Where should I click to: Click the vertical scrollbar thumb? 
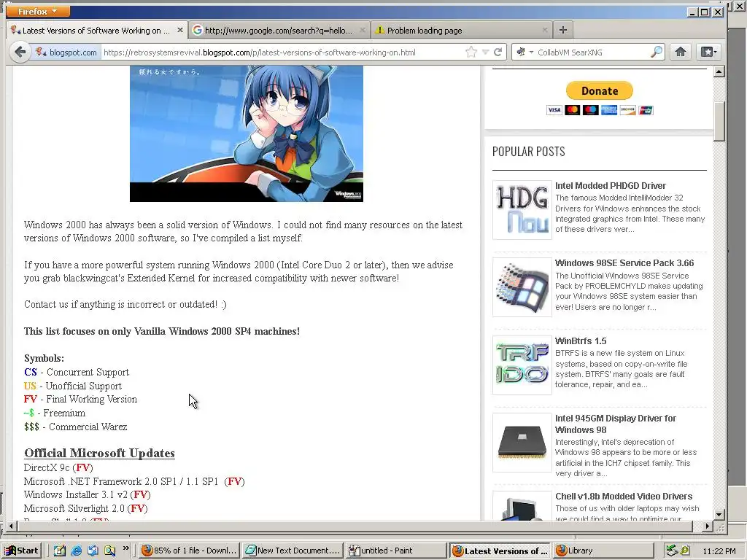tap(719, 121)
